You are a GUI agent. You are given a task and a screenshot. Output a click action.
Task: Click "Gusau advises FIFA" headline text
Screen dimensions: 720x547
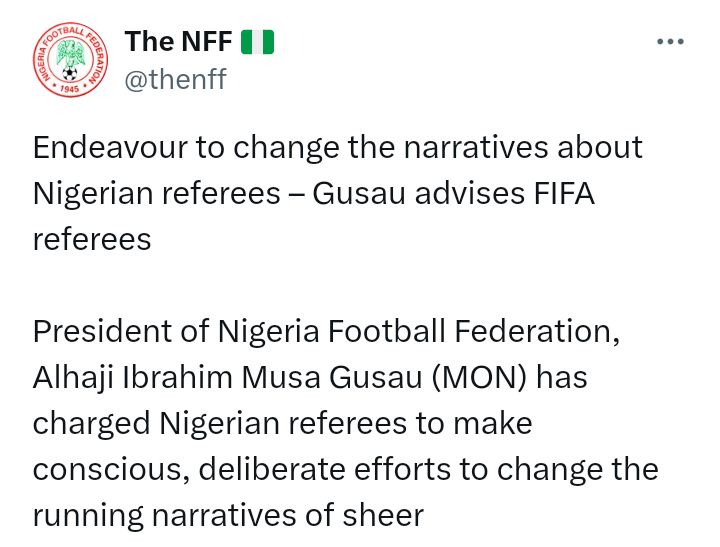[453, 193]
